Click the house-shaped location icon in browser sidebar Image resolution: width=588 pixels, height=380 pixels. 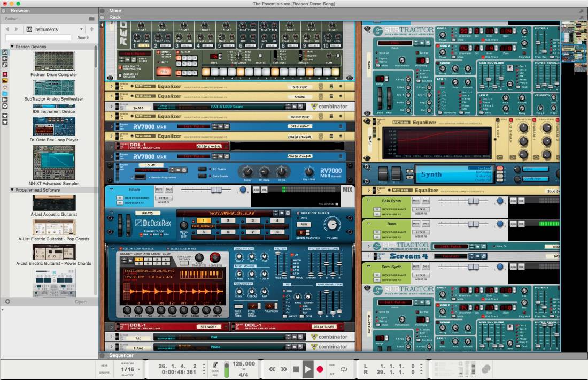(x=5, y=87)
